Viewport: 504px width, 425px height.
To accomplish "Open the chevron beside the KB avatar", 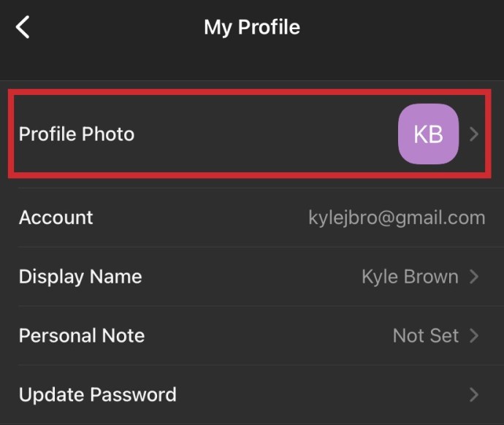I will [474, 134].
